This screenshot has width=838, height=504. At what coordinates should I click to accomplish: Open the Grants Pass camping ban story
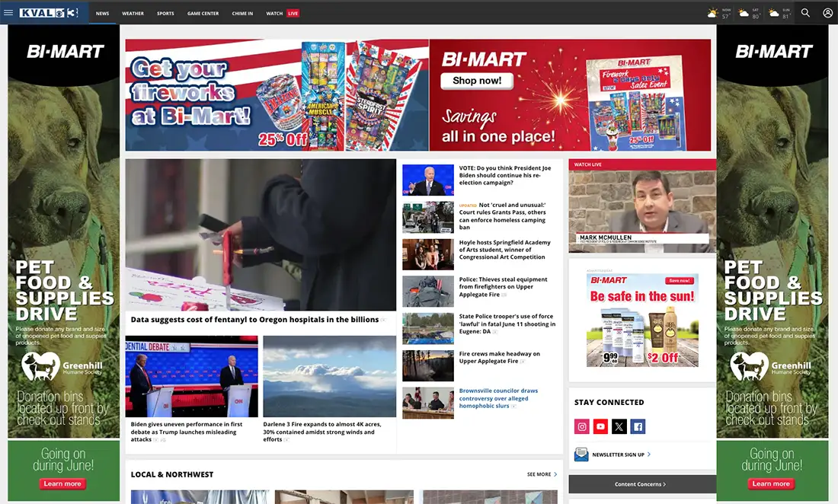tap(502, 215)
